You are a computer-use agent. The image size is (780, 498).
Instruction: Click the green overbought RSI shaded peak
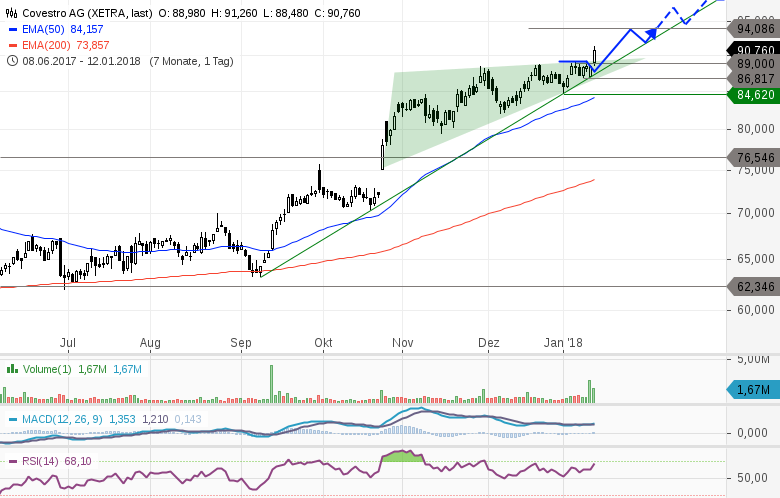402,455
